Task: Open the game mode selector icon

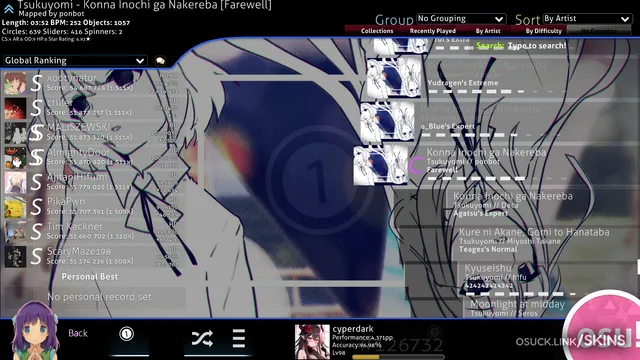Action: [127, 334]
